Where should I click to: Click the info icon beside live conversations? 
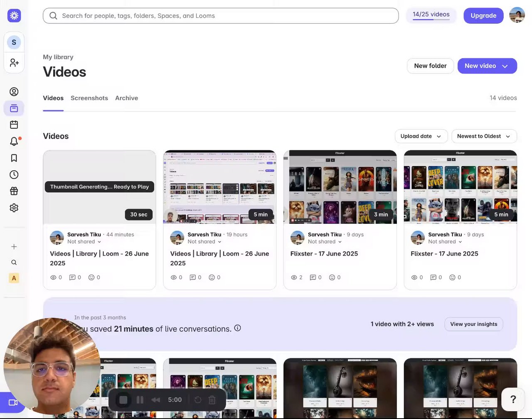click(238, 328)
